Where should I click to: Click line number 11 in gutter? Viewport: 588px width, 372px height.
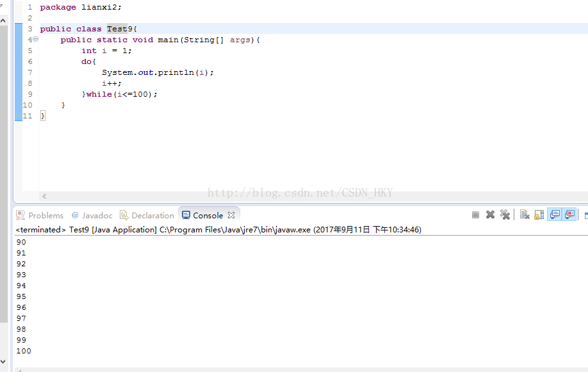coord(28,116)
